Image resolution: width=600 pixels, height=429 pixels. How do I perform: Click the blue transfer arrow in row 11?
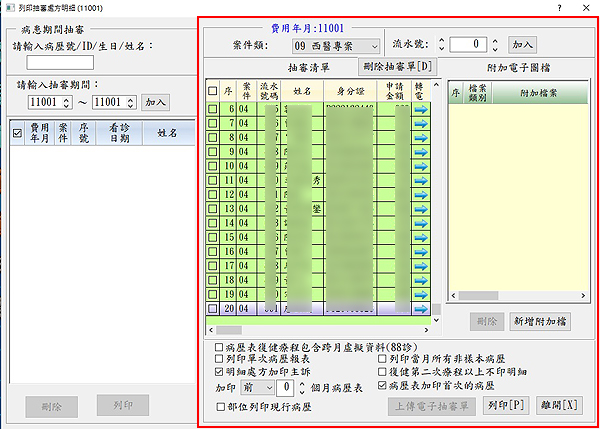tap(420, 181)
